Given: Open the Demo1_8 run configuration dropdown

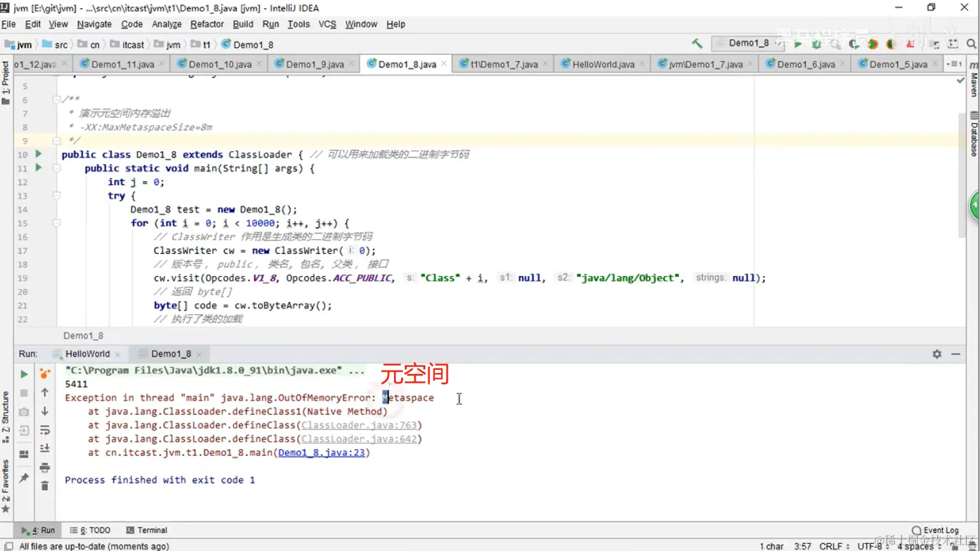Looking at the screenshot, I should 748,43.
